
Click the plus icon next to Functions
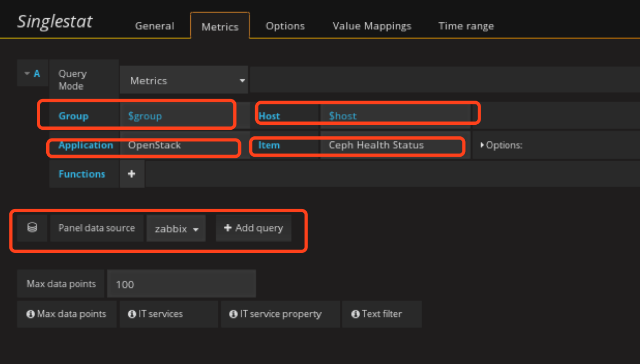(132, 174)
